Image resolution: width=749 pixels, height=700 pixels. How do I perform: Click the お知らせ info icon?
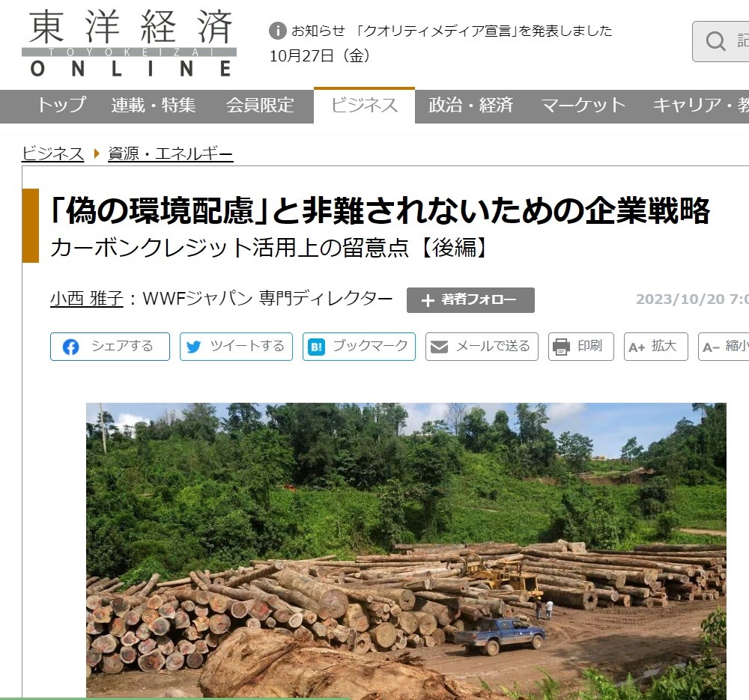pyautogui.click(x=278, y=31)
